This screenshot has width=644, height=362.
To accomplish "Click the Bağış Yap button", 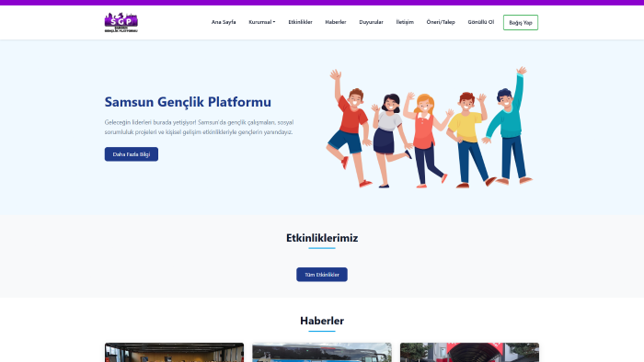I will pyautogui.click(x=521, y=23).
